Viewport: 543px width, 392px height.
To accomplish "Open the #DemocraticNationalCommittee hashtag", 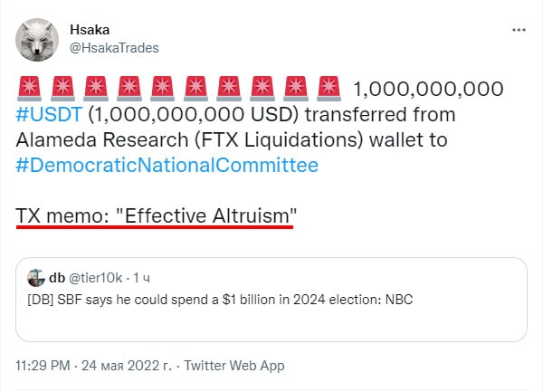I will pyautogui.click(x=167, y=166).
